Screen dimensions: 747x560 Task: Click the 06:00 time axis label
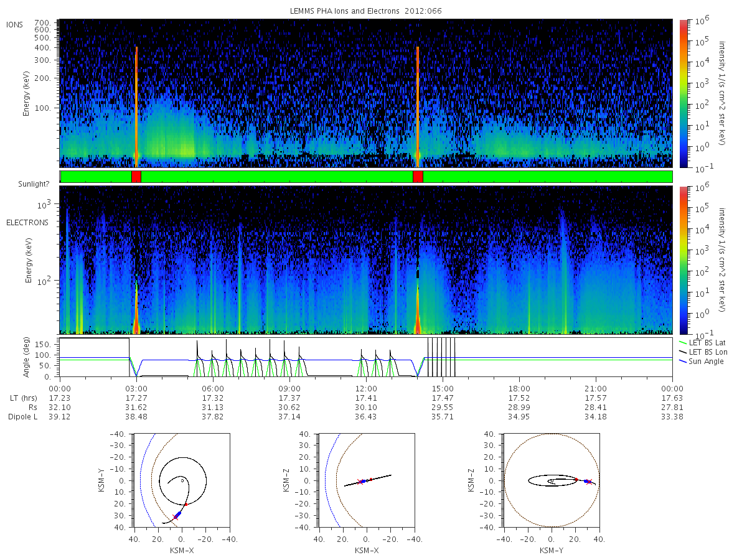coord(214,388)
